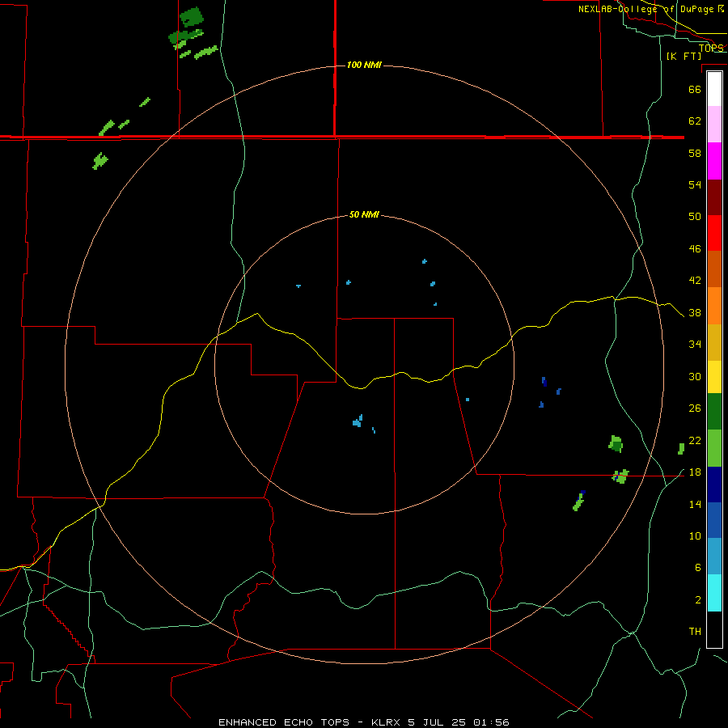Click the legend value '58'
Image resolution: width=728 pixels, height=728 pixels.
[x=695, y=153]
